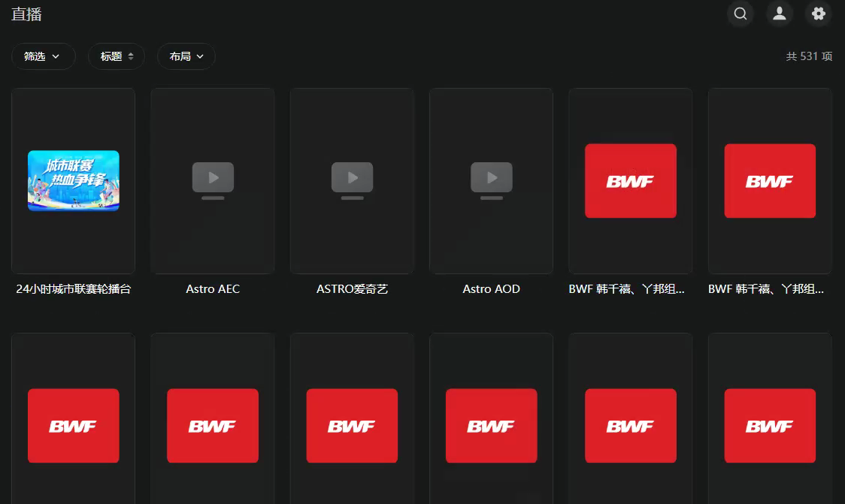
Task: Open the search magnifier icon
Action: 741,14
